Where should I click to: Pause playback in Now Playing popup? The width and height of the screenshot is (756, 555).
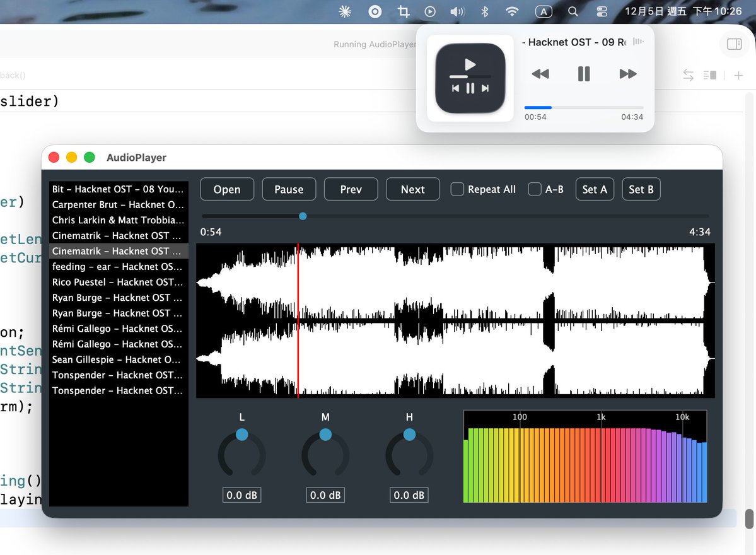[x=584, y=74]
